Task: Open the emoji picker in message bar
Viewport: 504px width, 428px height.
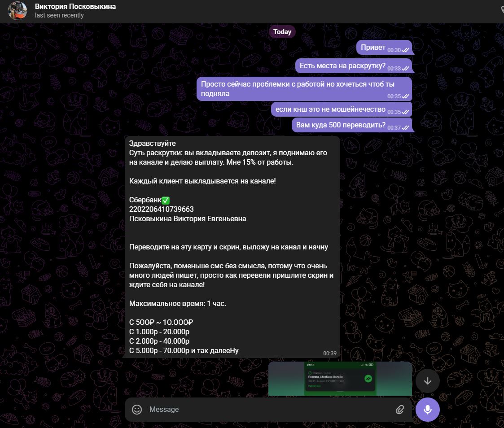Action: pos(137,409)
